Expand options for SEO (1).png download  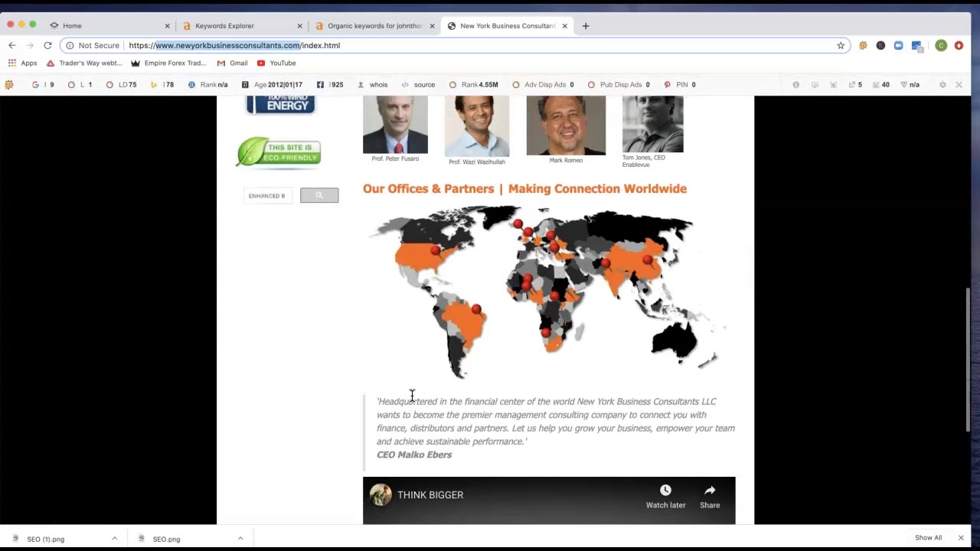tap(115, 539)
